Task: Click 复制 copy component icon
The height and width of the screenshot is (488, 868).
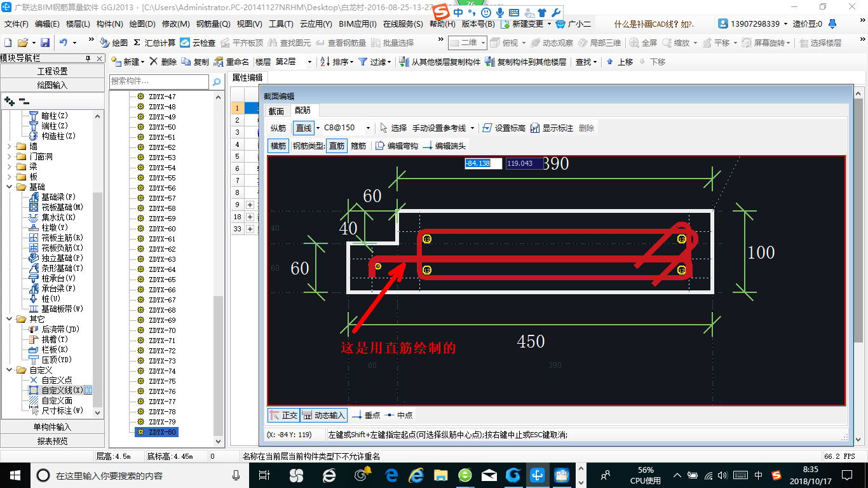Action: click(195, 62)
